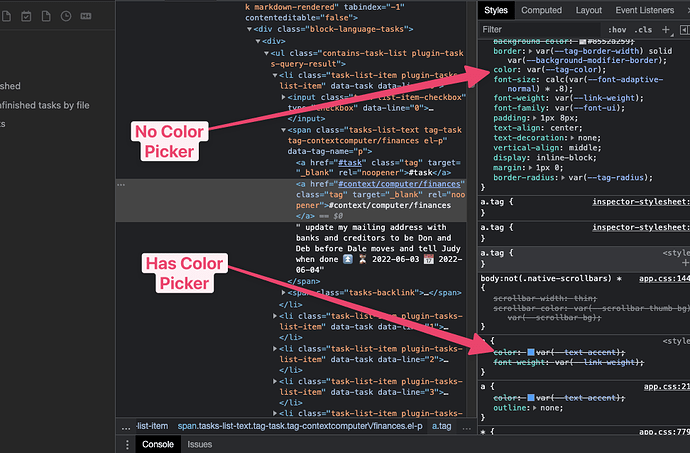Toggle the :hov element state panel
The image size is (690, 453).
[x=617, y=29]
